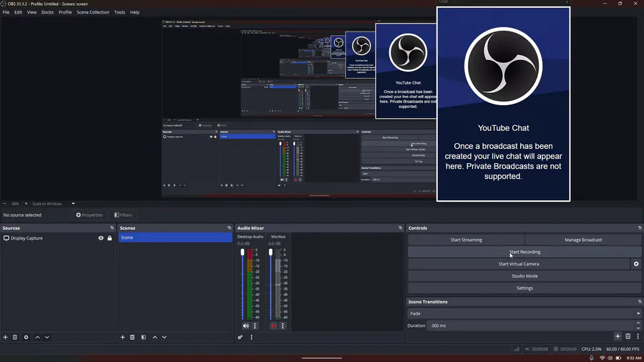The image size is (644, 362).
Task: Click the Filters button
Action: (x=123, y=215)
